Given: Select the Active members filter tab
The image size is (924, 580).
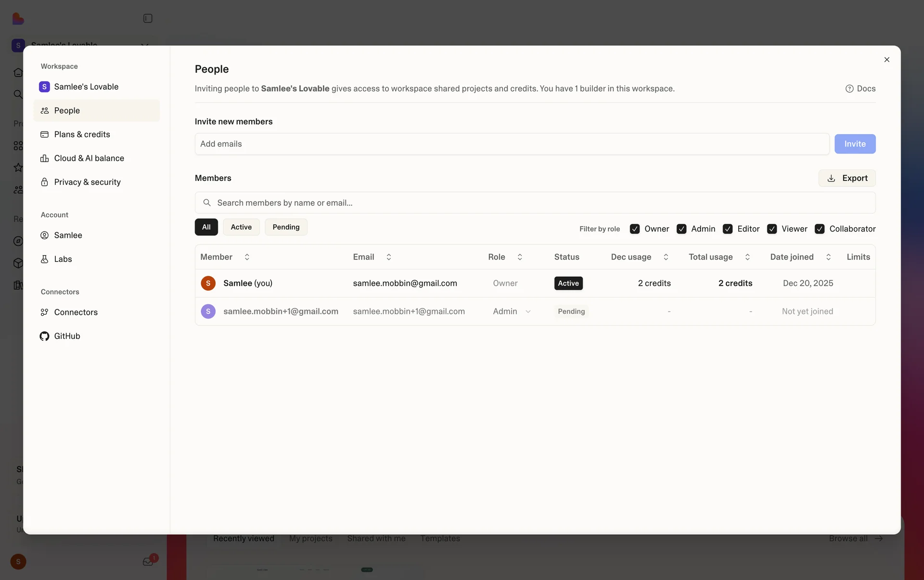Looking at the screenshot, I should coord(241,227).
